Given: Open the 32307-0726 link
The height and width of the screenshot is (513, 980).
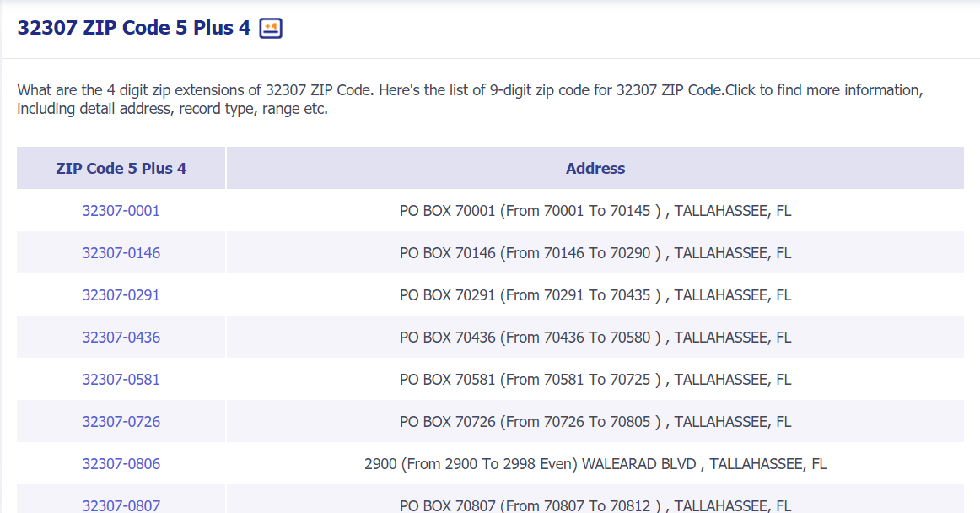Looking at the screenshot, I should [121, 422].
